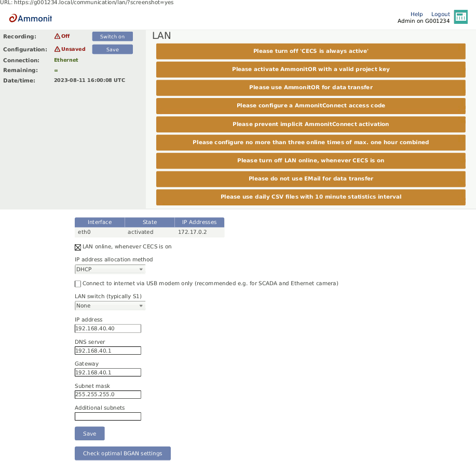Screen dimensions: 476x461
Task: Click Check optimal BGAN settings
Action: 122,453
